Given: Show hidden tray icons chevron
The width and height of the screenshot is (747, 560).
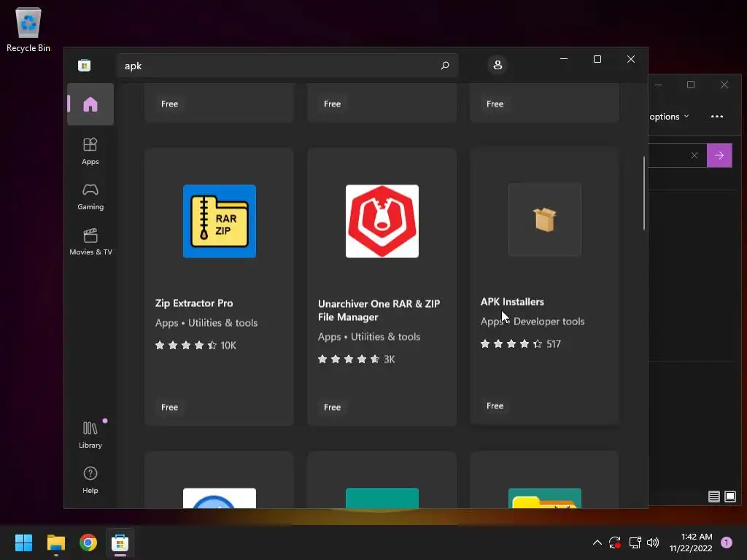Looking at the screenshot, I should pyautogui.click(x=597, y=542).
